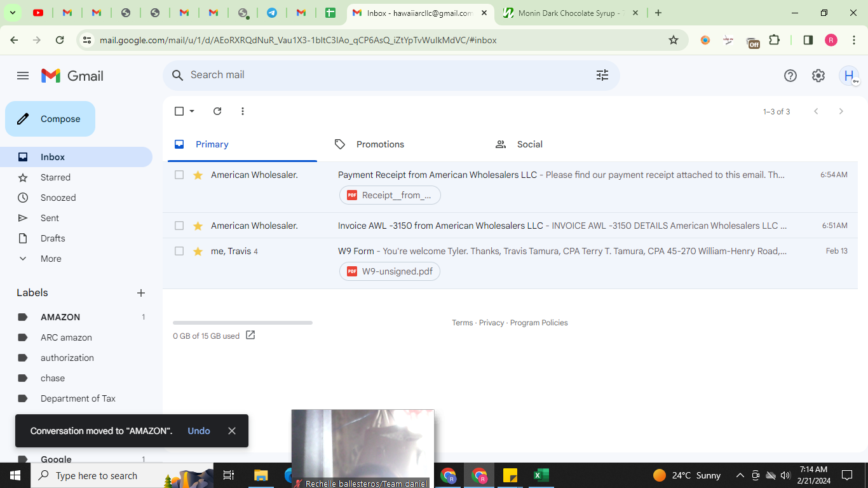Show search options in the mail search bar

pos(602,75)
